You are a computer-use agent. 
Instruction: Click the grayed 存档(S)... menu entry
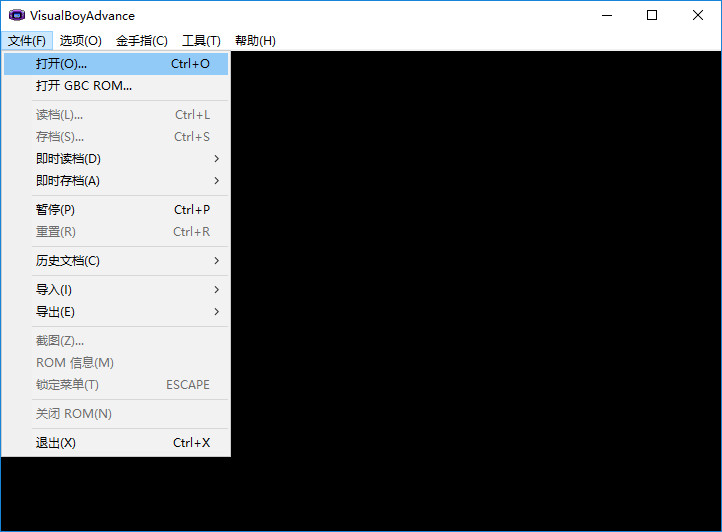116,137
